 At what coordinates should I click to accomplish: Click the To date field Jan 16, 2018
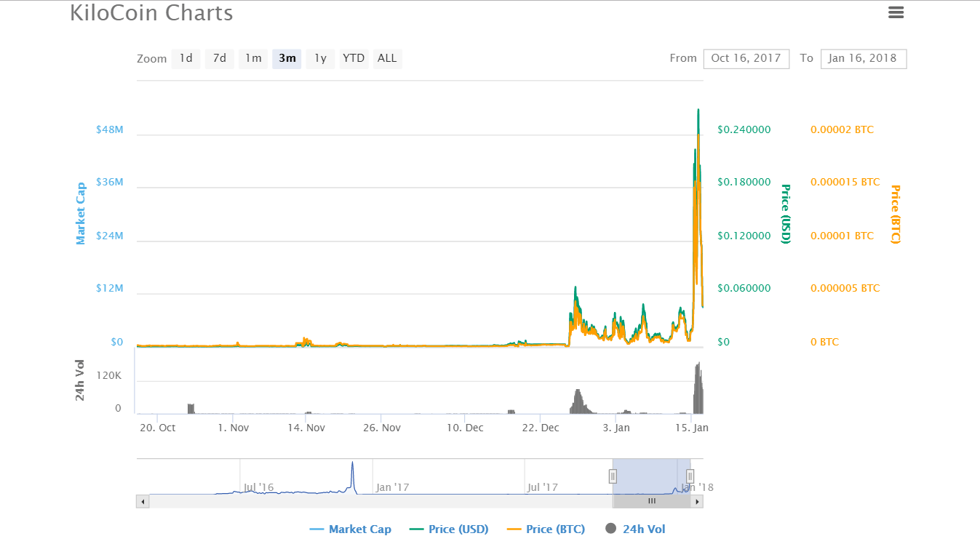click(863, 58)
